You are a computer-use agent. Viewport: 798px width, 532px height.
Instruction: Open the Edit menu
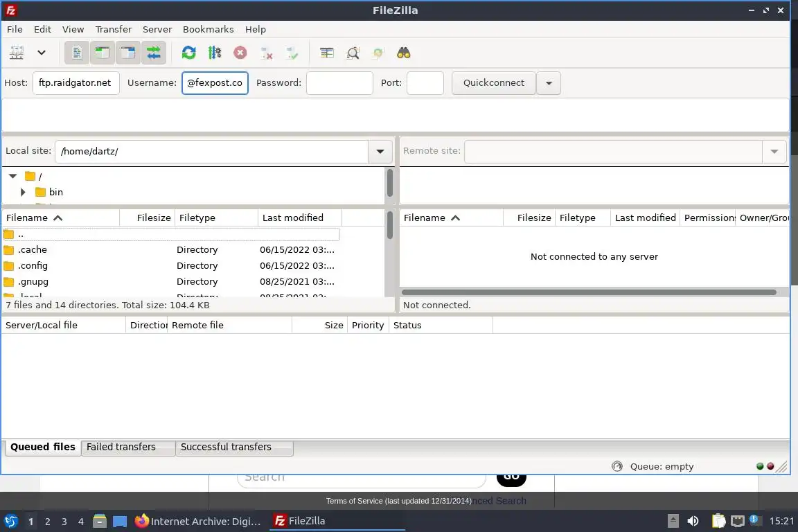pyautogui.click(x=42, y=30)
